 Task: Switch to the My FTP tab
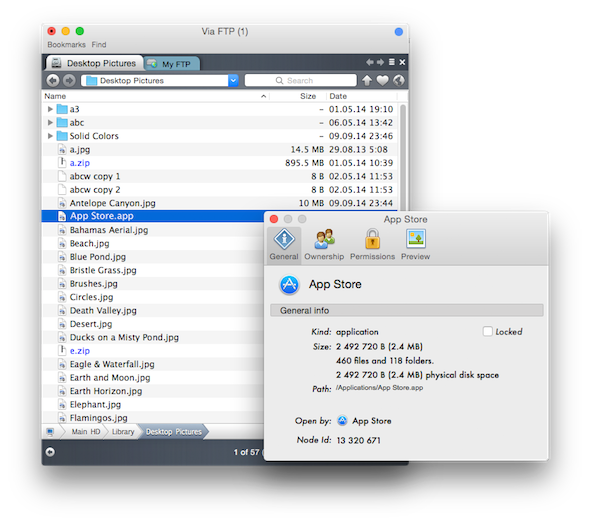click(171, 64)
